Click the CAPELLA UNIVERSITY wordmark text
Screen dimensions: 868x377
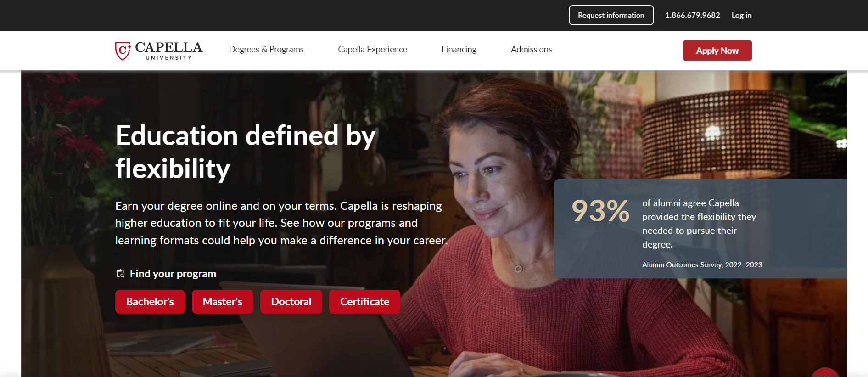pos(168,51)
